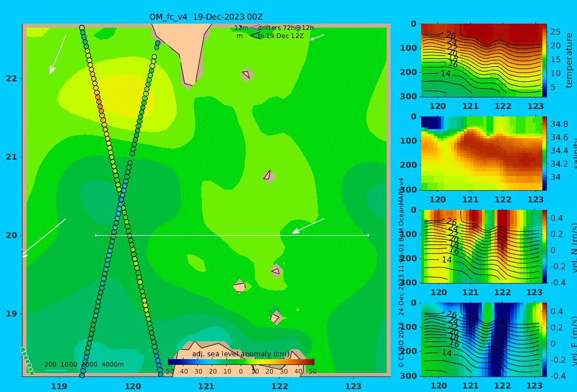Click the '200 1000 2000 4000m' depth scale text
577x392 pixels.
coord(84,364)
